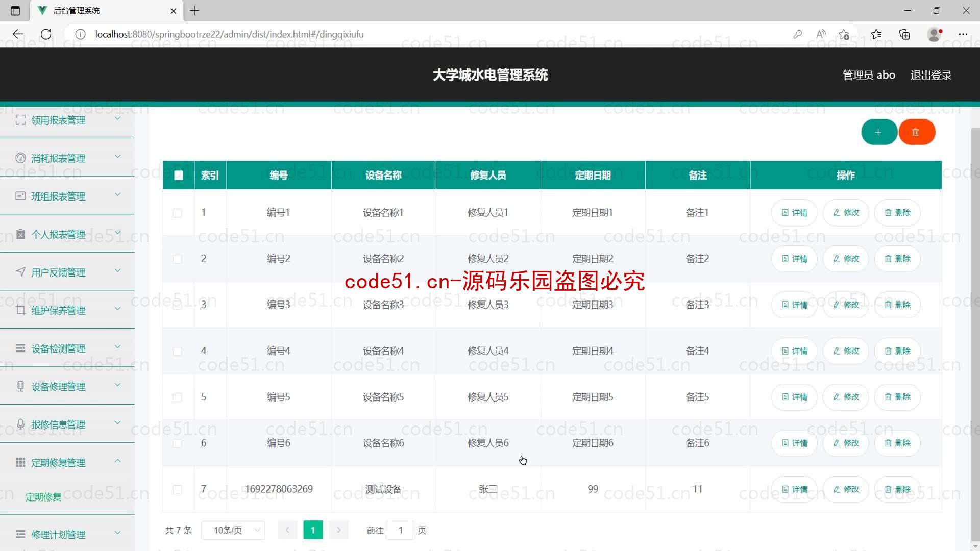Expand 维护保养管理 using its chevron
980x551 pixels.
[x=117, y=309]
